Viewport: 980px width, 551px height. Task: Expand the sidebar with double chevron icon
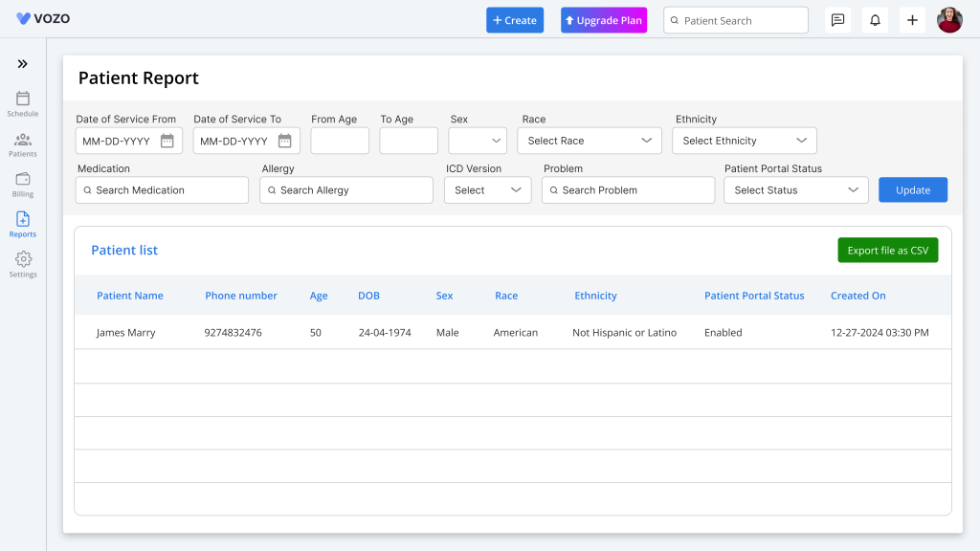[23, 64]
